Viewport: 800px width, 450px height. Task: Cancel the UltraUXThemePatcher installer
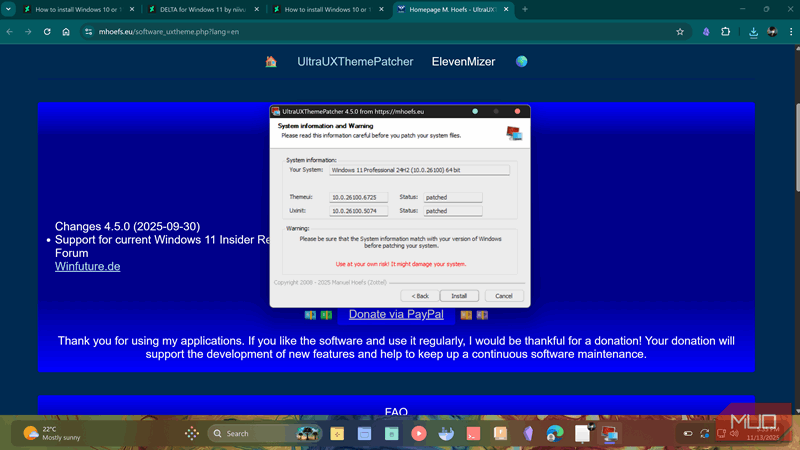(504, 296)
